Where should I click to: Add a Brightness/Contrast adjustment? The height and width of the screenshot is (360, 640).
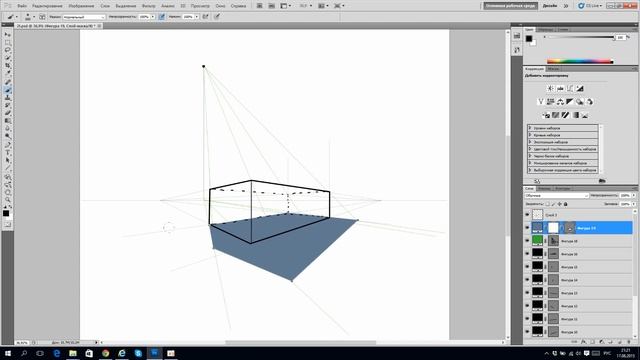tap(550, 89)
